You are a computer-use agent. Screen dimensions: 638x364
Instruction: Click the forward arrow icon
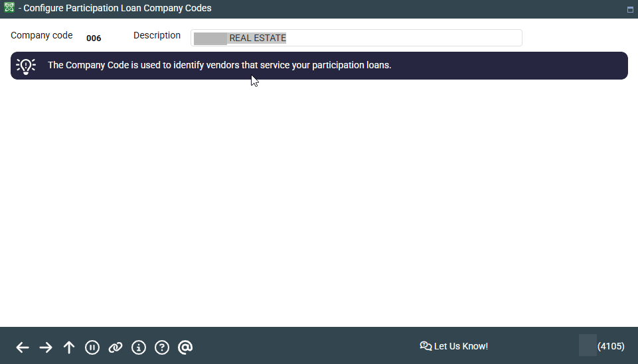46,347
